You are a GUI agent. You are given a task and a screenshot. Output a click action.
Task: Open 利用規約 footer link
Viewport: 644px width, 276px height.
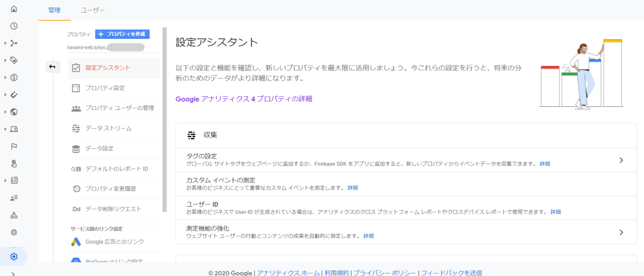[336, 273]
